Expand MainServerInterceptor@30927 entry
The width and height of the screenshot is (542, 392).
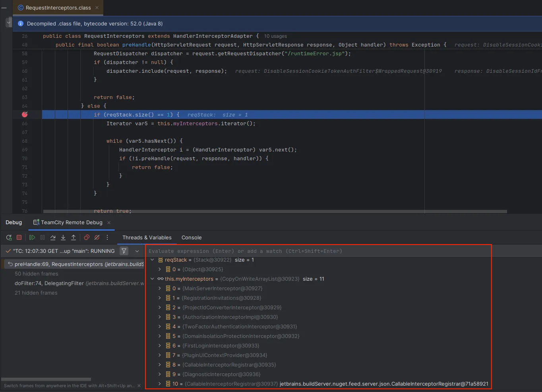[160, 288]
